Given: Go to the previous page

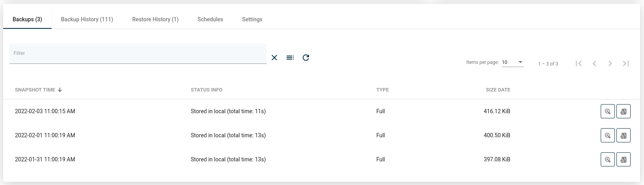Looking at the screenshot, I should pos(594,64).
